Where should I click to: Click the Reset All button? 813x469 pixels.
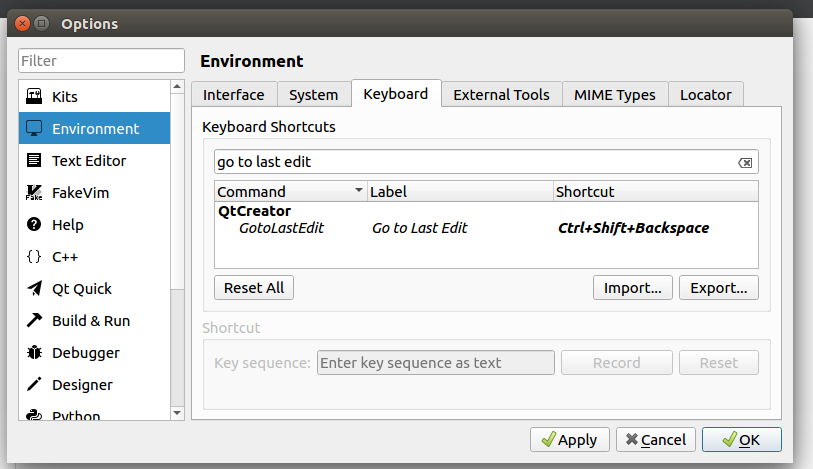click(x=254, y=288)
